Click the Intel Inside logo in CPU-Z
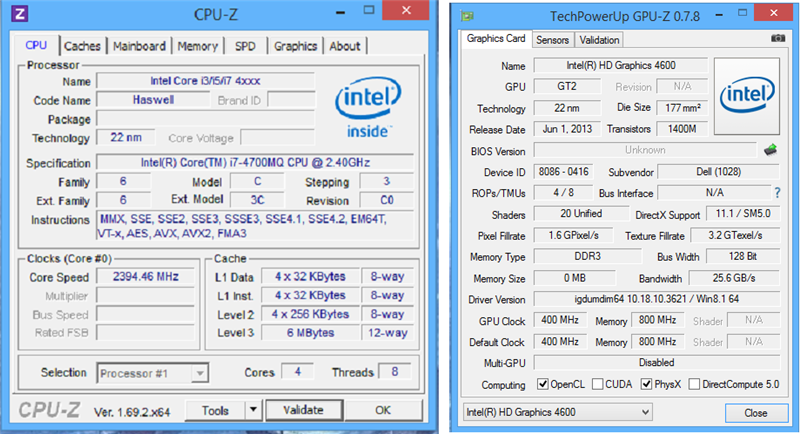The width and height of the screenshot is (800, 434). pos(368,108)
